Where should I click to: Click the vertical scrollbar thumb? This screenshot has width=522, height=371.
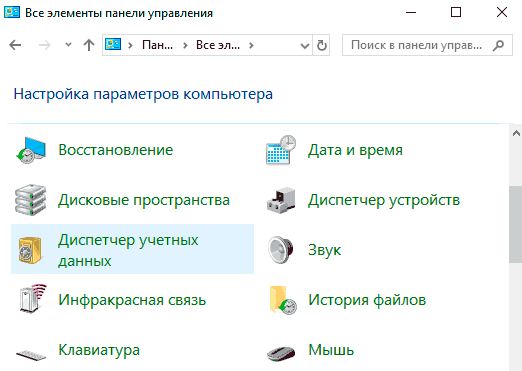click(x=516, y=225)
